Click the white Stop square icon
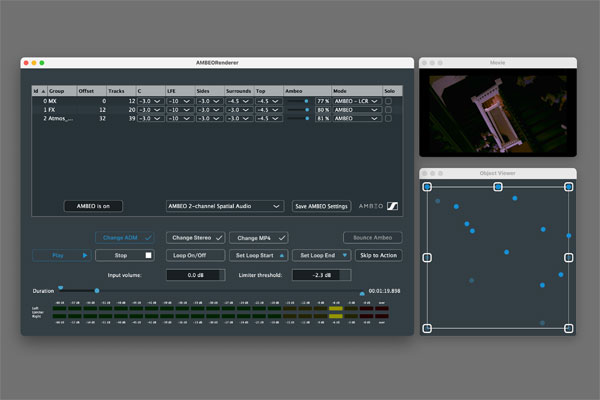 pos(148,255)
